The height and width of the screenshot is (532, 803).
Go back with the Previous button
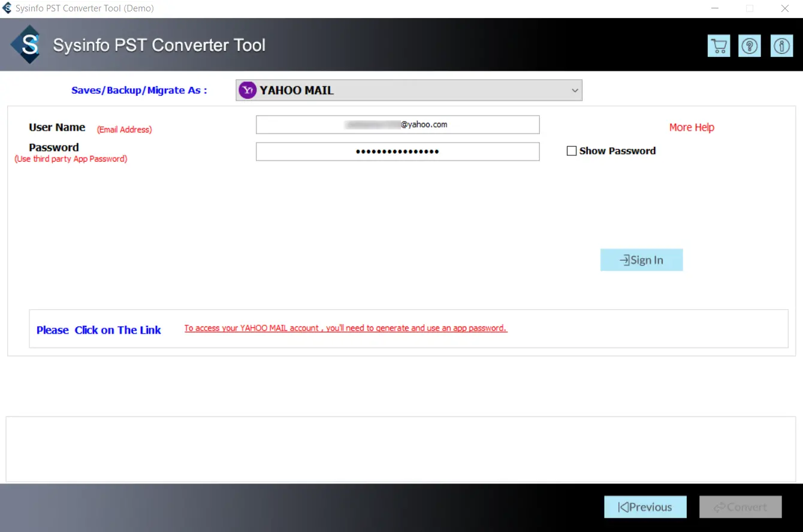pyautogui.click(x=645, y=507)
